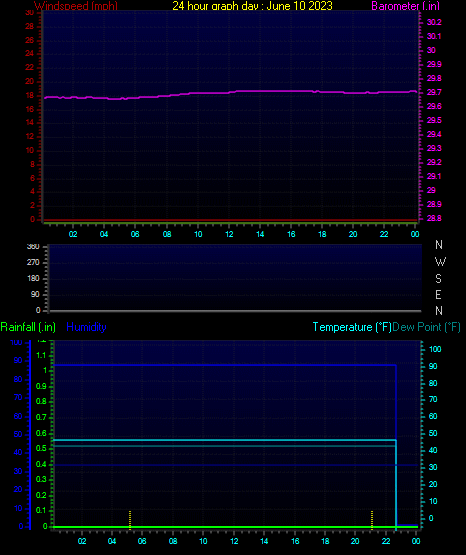This screenshot has height=555, width=466.
Task: Click the W wind direction letter
Action: click(440, 262)
